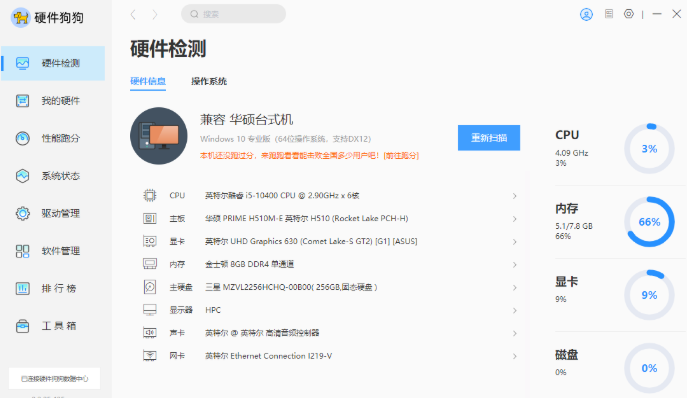Open 软件管理 in the sidebar

click(53, 251)
